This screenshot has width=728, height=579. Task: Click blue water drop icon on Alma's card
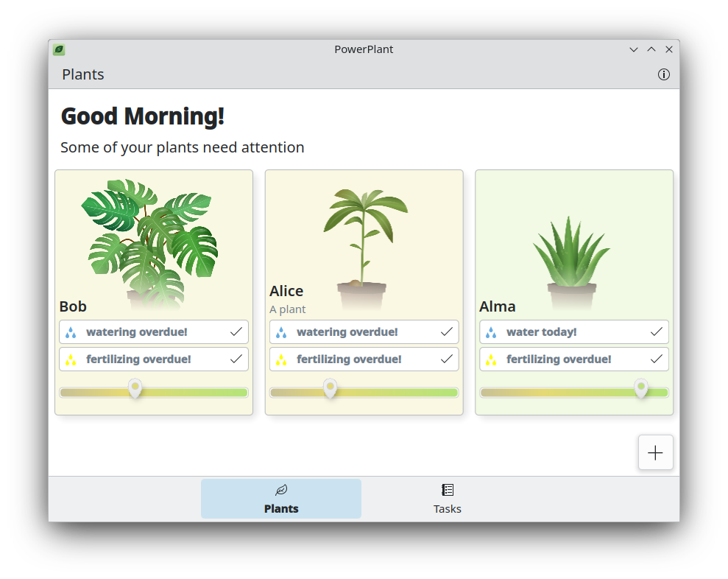click(491, 332)
